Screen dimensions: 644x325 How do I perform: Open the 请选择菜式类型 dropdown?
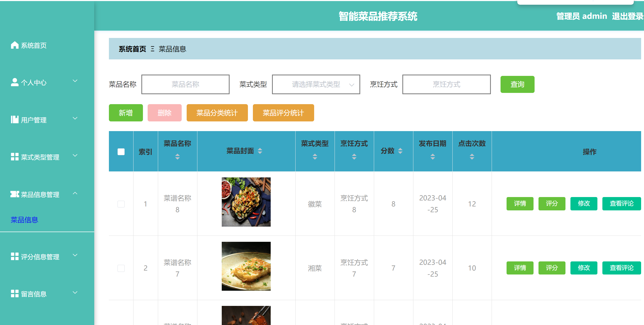315,84
